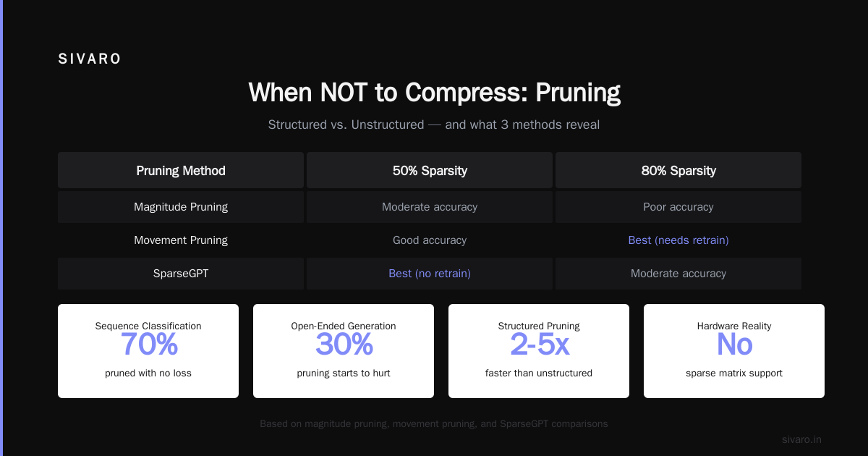
Task: Open the Hardware Reality 'No' card
Action: pyautogui.click(x=734, y=351)
